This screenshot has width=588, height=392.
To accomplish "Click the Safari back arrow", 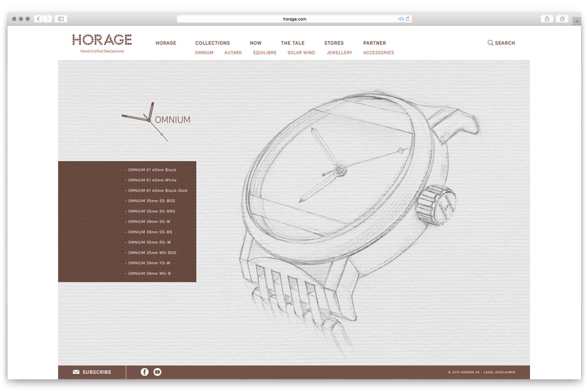I will pyautogui.click(x=38, y=19).
